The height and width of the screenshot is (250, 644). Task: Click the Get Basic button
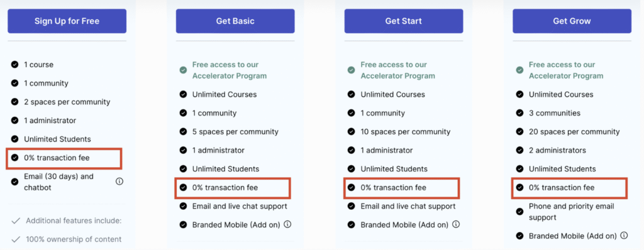click(235, 21)
